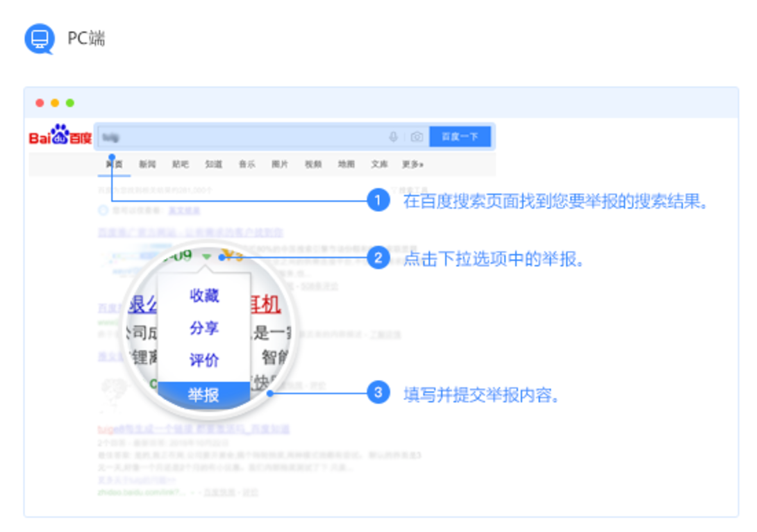Viewport: 757px width, 532px height.
Task: Open the 文库 tab
Action: (379, 164)
